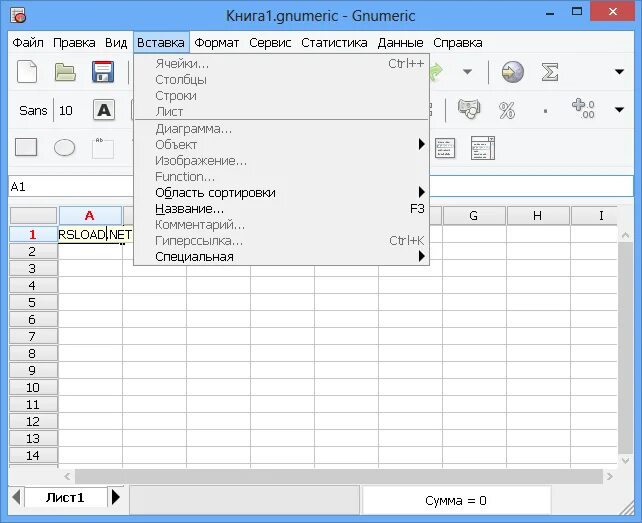The width and height of the screenshot is (642, 523).
Task: Choose Изображение... in the insert menu
Action: click(x=281, y=161)
